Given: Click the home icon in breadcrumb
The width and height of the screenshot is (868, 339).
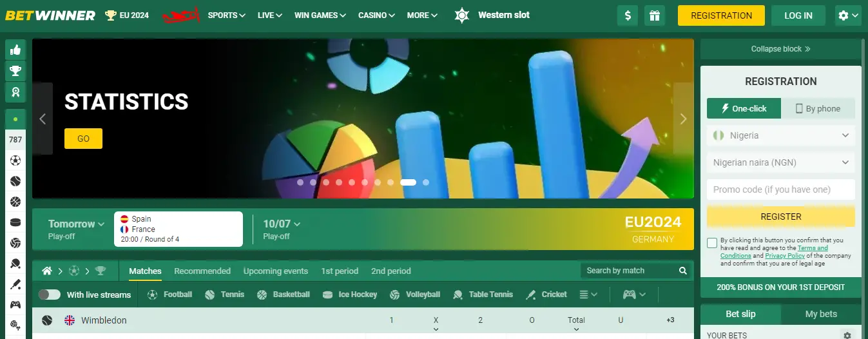Looking at the screenshot, I should [47, 271].
